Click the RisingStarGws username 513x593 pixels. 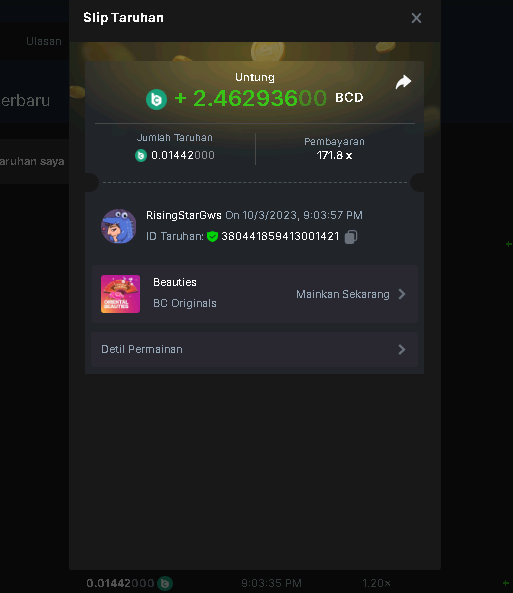[184, 215]
